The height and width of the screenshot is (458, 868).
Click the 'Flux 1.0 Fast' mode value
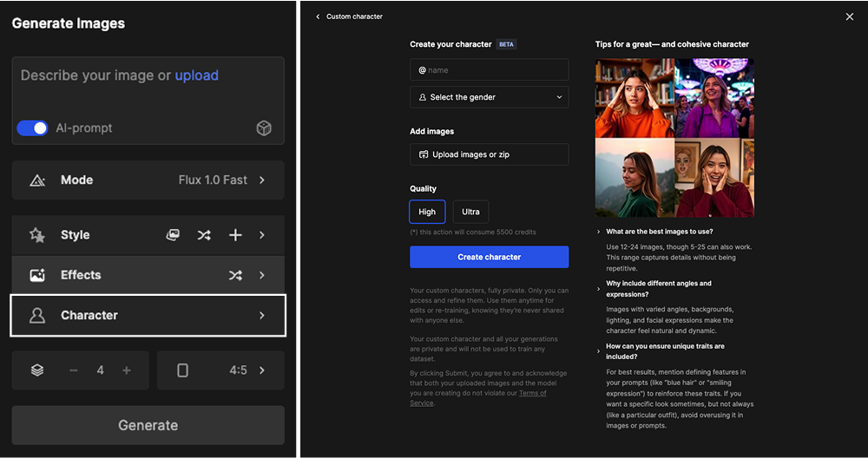coord(213,180)
